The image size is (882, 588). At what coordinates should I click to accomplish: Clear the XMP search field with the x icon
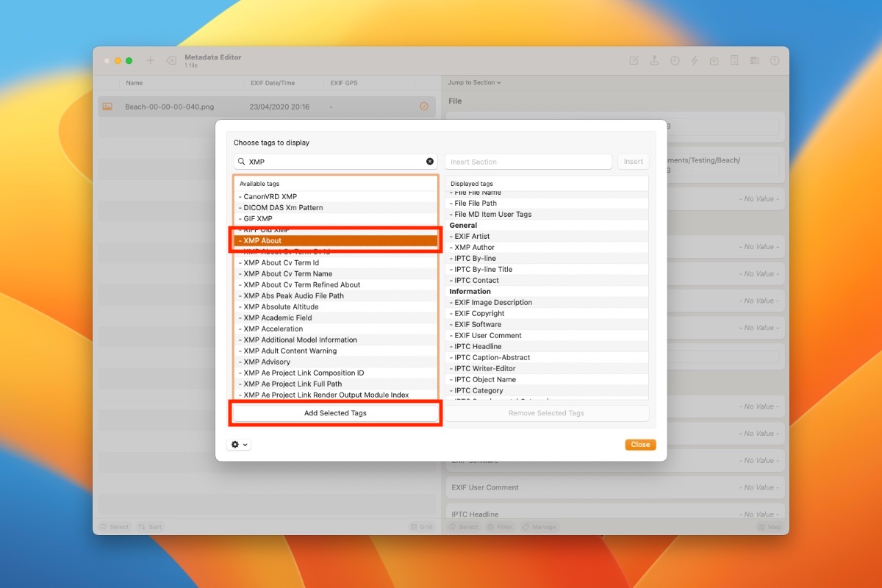click(430, 162)
